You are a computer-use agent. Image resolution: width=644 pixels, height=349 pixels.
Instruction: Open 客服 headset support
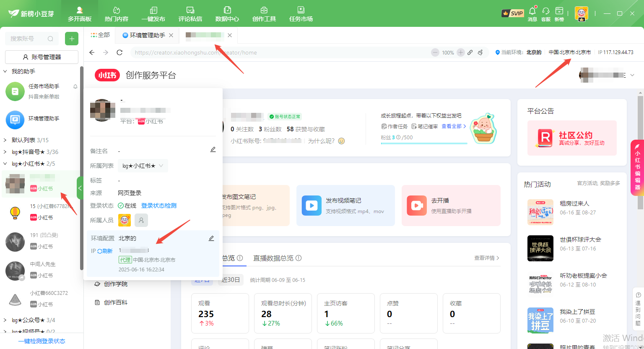(x=546, y=14)
